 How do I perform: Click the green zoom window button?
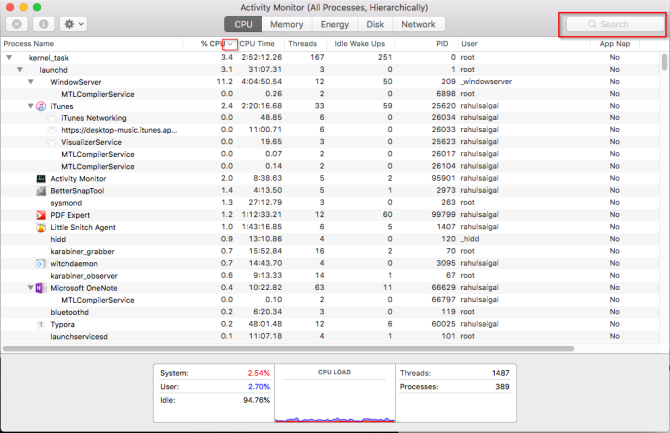(x=37, y=7)
